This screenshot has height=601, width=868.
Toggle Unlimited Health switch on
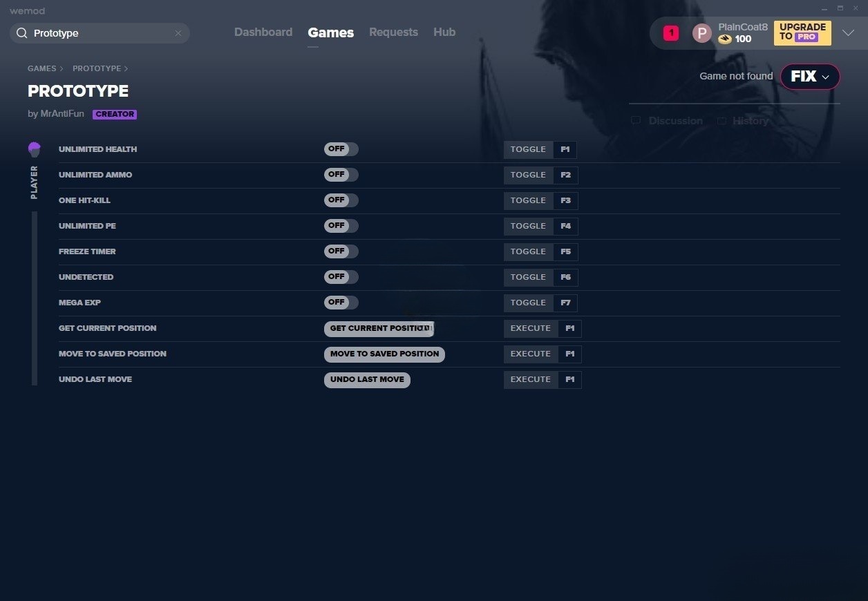(341, 149)
